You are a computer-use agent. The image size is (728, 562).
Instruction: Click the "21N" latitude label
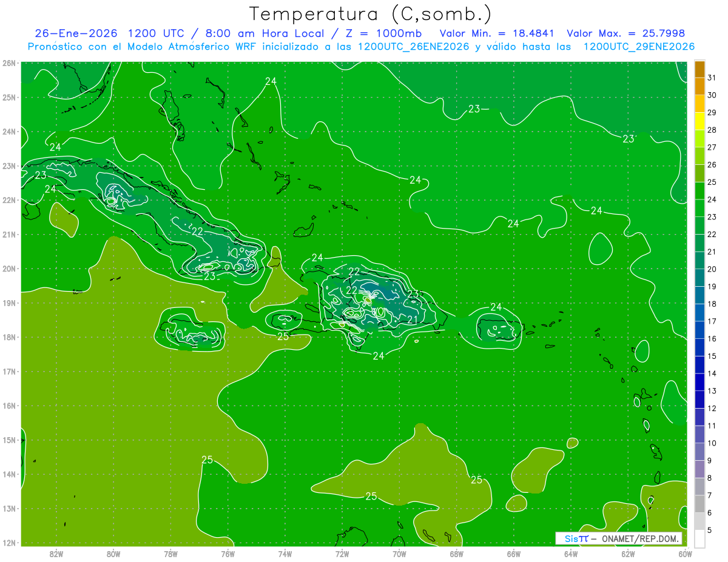coord(9,235)
